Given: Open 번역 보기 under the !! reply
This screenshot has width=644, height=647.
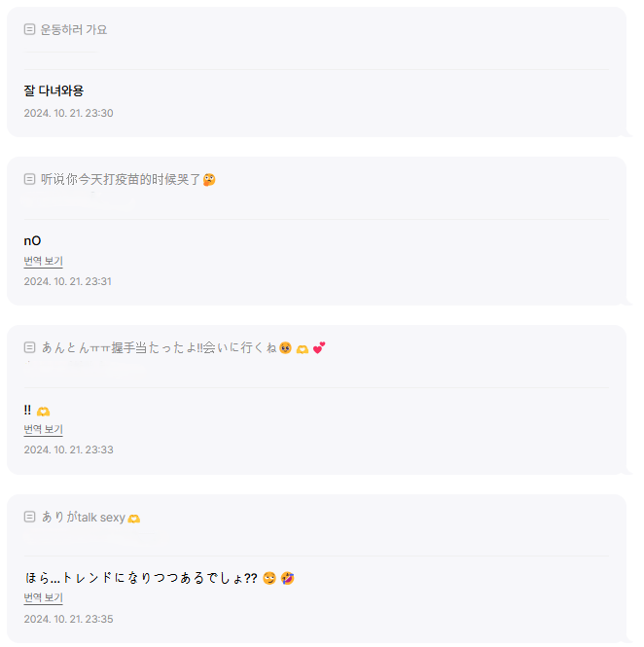Looking at the screenshot, I should 44,429.
